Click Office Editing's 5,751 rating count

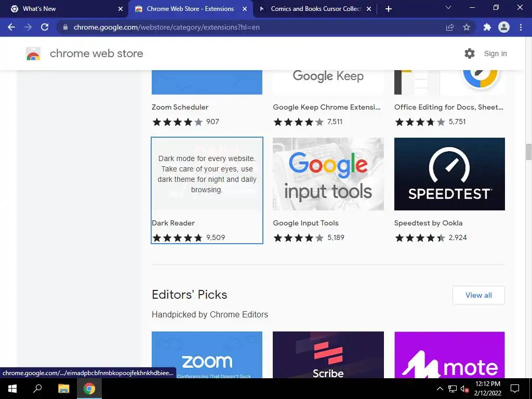coord(457,122)
